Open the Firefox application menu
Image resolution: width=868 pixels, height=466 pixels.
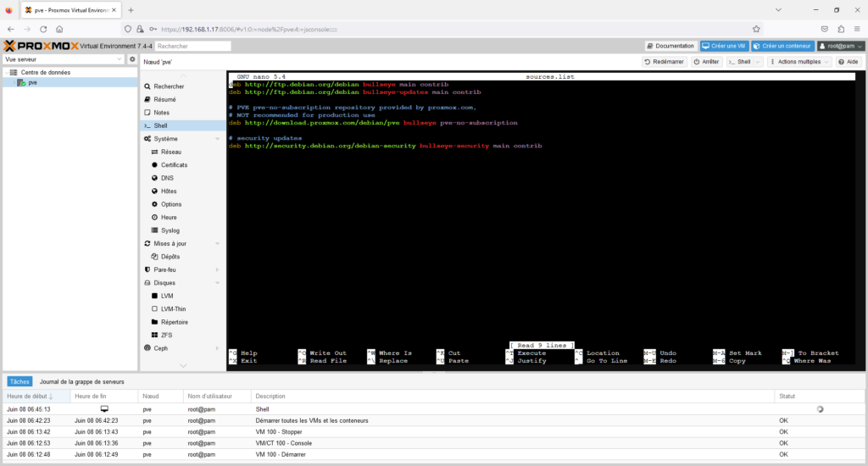tap(857, 30)
